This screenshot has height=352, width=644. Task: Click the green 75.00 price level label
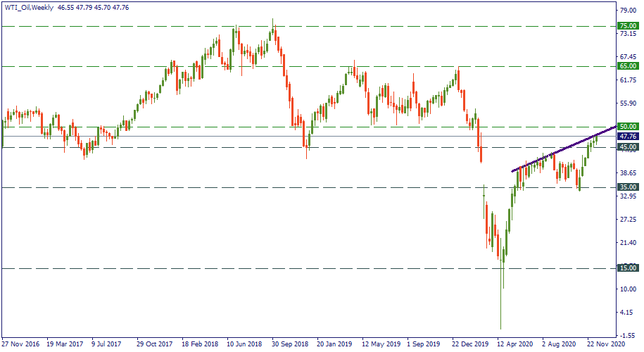(x=627, y=26)
